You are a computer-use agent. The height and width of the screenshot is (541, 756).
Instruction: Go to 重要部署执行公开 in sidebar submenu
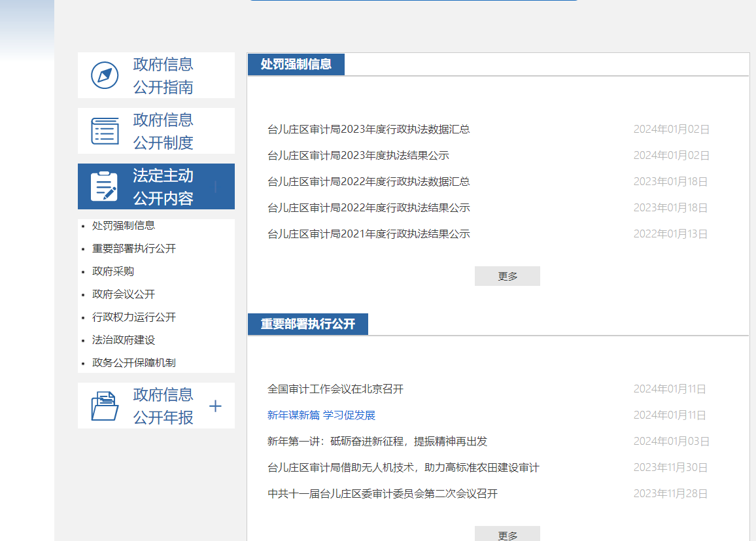pos(134,249)
